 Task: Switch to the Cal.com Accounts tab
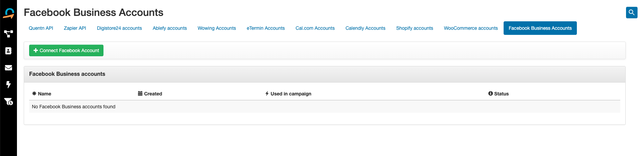[x=315, y=28]
